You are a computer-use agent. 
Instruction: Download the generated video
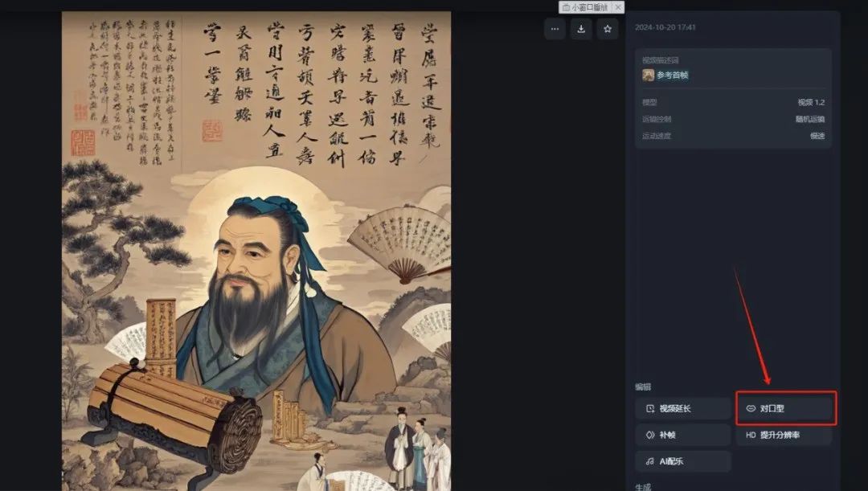(581, 29)
